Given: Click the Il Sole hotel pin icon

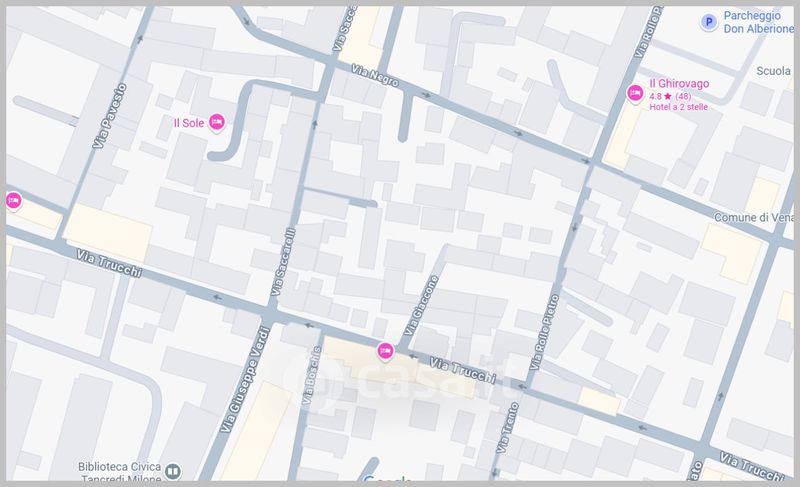Looking at the screenshot, I should pos(217,122).
